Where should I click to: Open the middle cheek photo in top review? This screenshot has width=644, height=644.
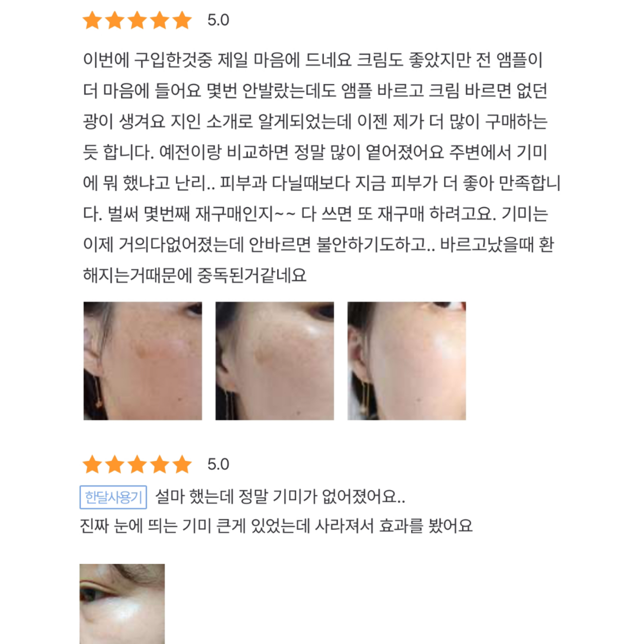pyautogui.click(x=275, y=361)
